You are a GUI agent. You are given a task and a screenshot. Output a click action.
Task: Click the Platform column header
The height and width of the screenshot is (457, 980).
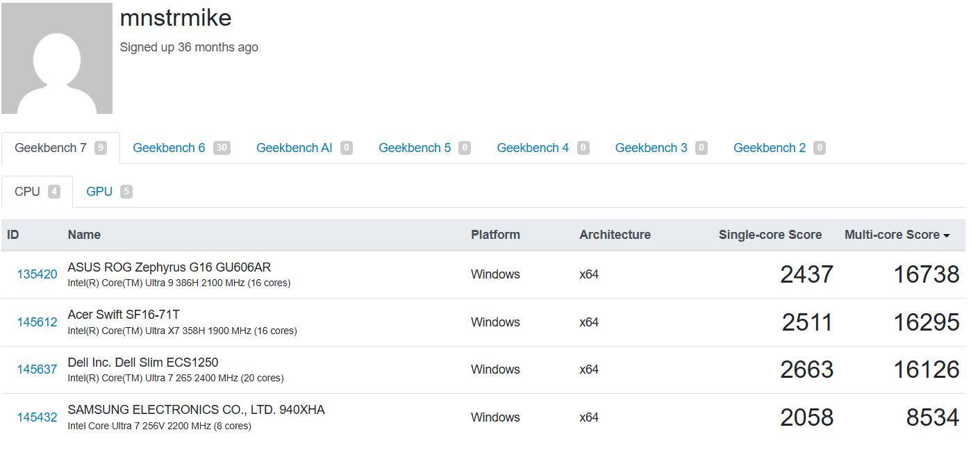coord(495,235)
